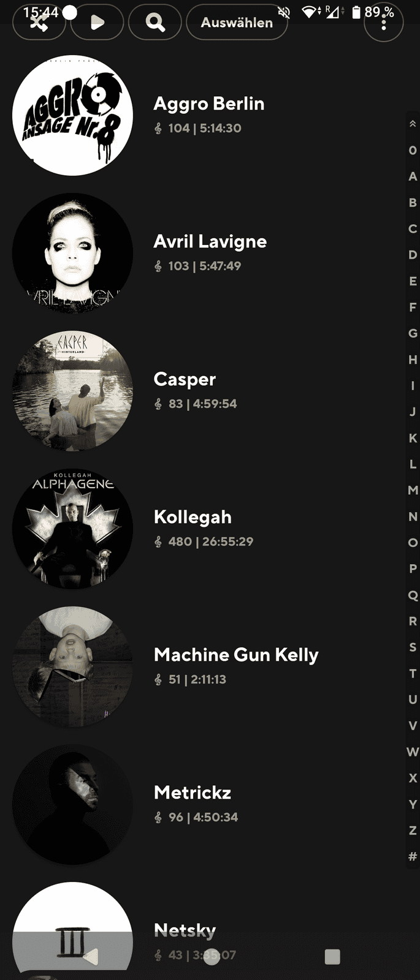
Task: Tap the # symbol in alphabet index
Action: point(413,856)
